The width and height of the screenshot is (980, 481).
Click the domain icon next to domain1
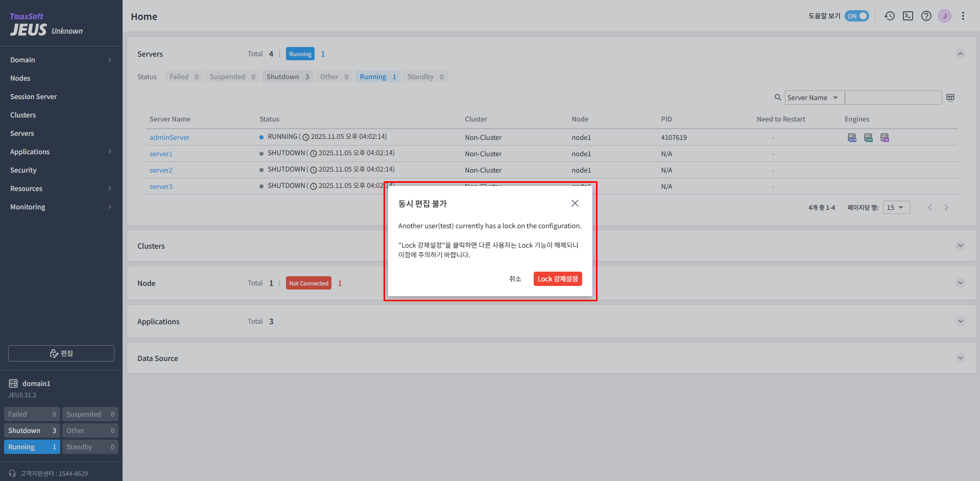tap(13, 383)
